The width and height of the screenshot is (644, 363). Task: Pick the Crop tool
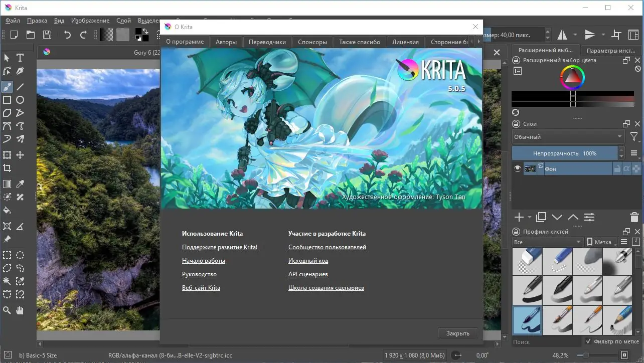click(7, 169)
